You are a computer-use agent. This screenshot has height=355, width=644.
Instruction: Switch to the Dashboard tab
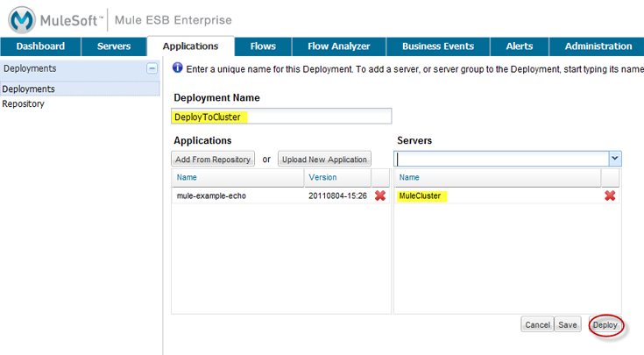click(x=40, y=46)
